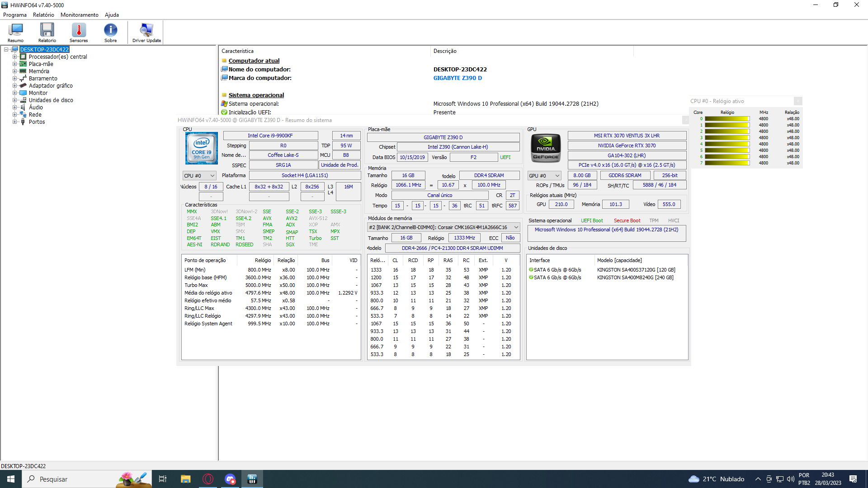Image resolution: width=868 pixels, height=488 pixels.
Task: Collapse the DESKTOP-23DC422 root node
Action: [6, 50]
